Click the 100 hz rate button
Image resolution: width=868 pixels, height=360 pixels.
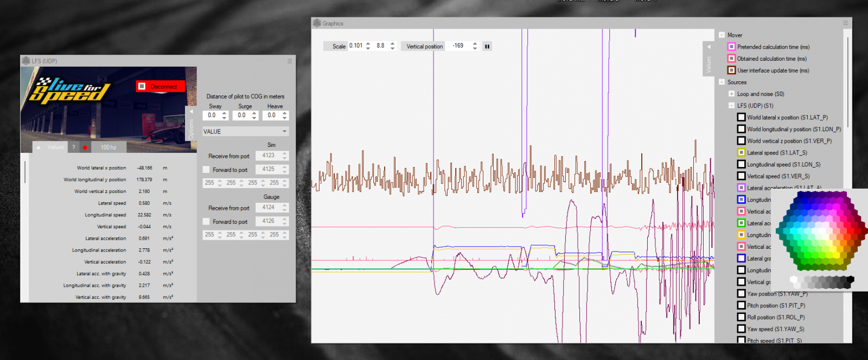coord(108,147)
